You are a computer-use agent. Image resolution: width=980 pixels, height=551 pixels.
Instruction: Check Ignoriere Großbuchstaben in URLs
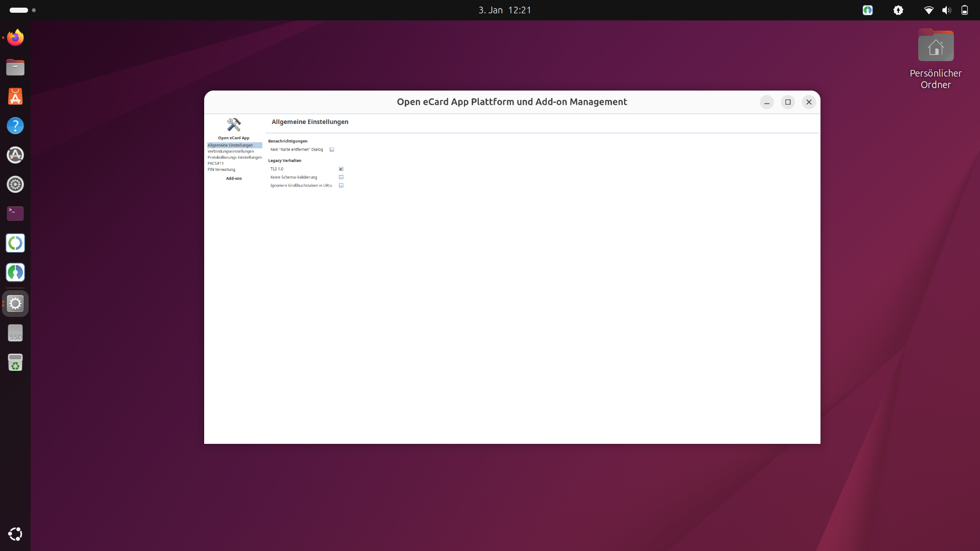point(341,186)
